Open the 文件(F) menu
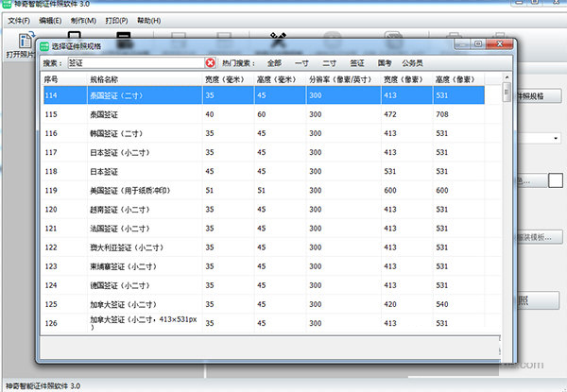 (19, 20)
